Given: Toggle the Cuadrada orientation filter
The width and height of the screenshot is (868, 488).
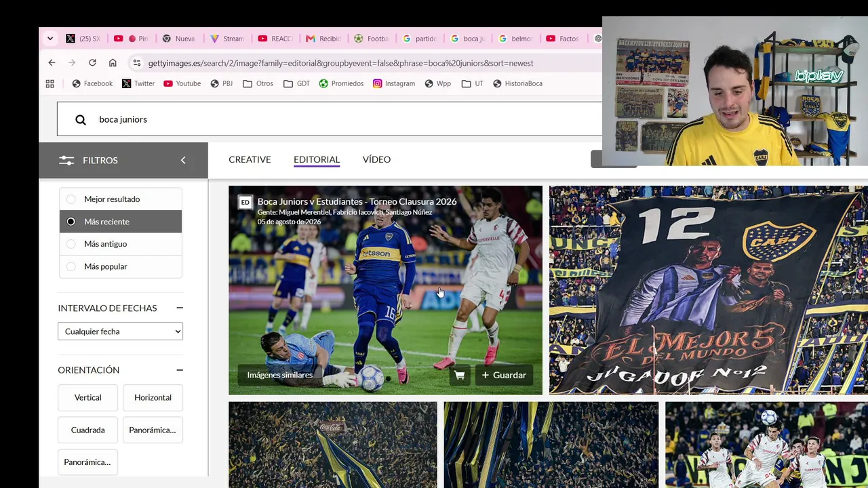Looking at the screenshot, I should point(87,430).
